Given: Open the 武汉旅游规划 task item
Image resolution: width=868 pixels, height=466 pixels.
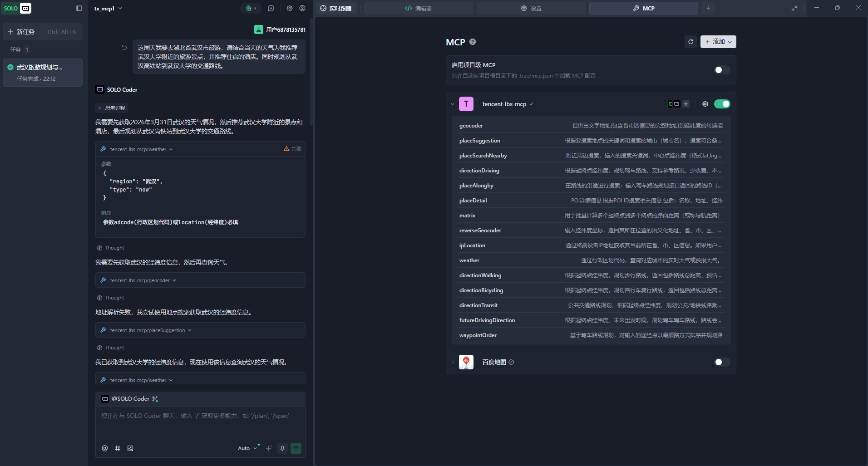Looking at the screenshot, I should [x=43, y=73].
